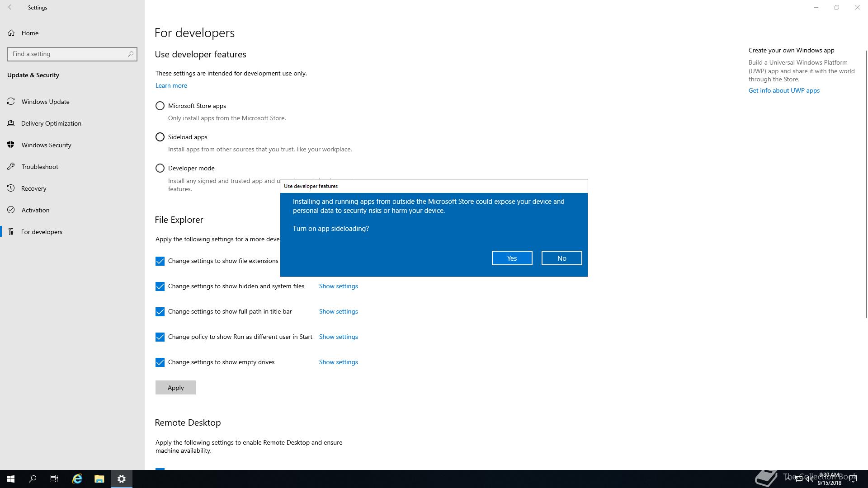Click the volume icon in system tray
Screen dimensions: 868x488
click(809, 479)
